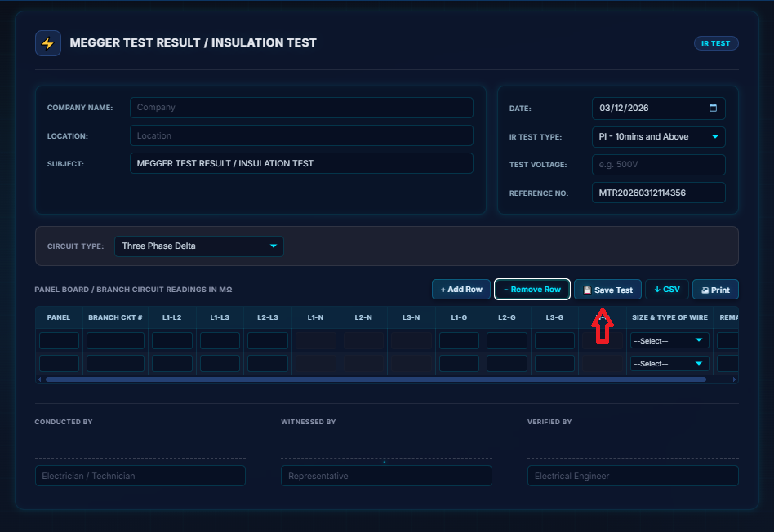The width and height of the screenshot is (774, 532).
Task: Add a new row to the table
Action: pyautogui.click(x=460, y=290)
